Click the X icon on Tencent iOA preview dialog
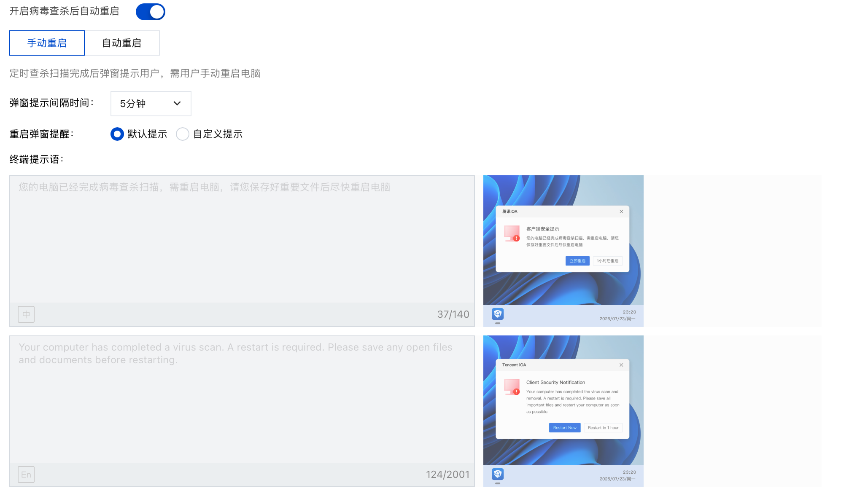Viewport: 841px width, 504px height. [621, 365]
